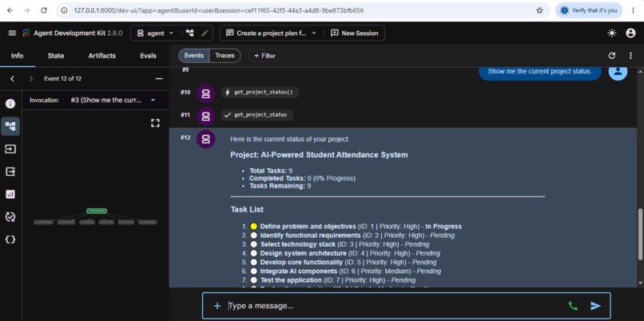Click the user avatar beside the status message
Screen dimensions: 644x321
tap(618, 71)
